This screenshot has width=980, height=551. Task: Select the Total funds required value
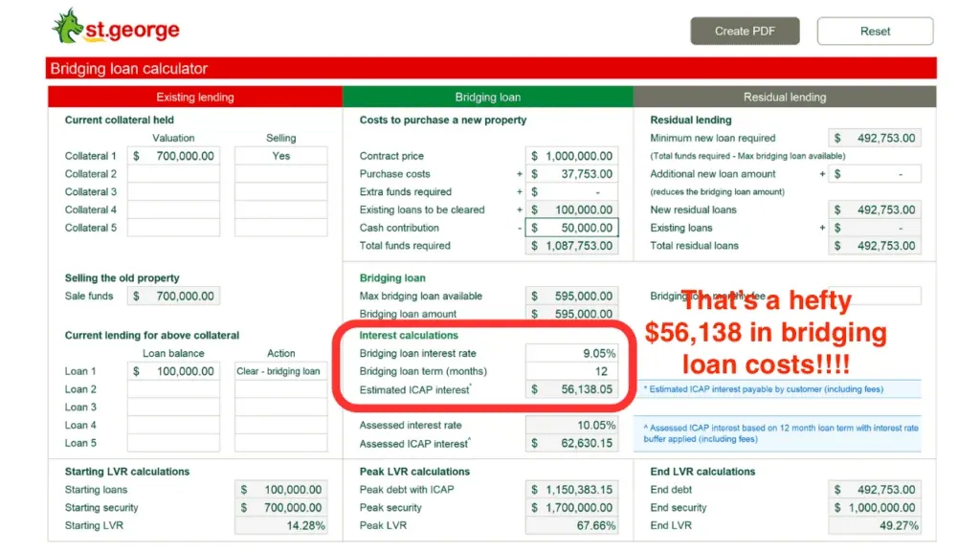point(572,246)
